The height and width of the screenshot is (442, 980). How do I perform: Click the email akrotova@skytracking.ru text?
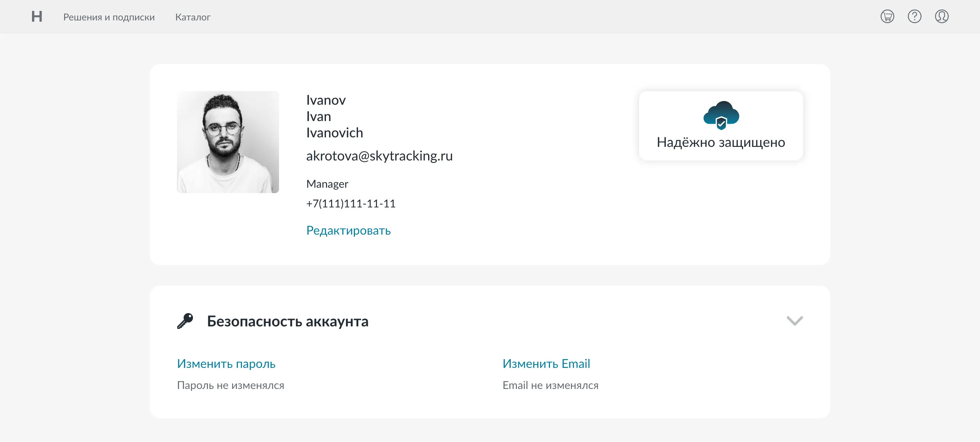coord(379,156)
